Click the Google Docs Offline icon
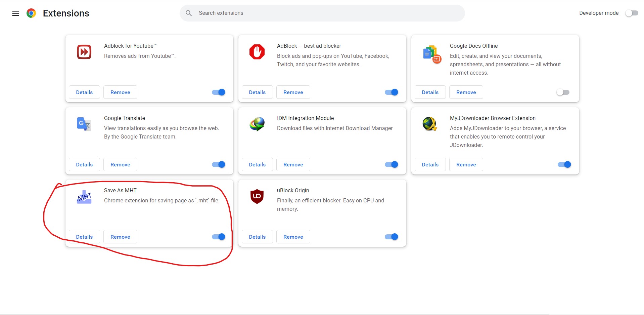 (432, 54)
